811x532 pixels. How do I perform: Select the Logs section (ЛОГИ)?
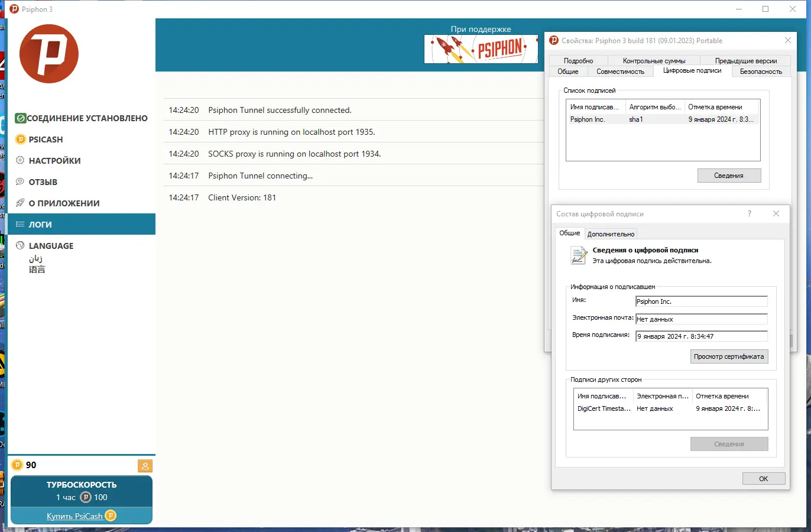click(x=82, y=225)
